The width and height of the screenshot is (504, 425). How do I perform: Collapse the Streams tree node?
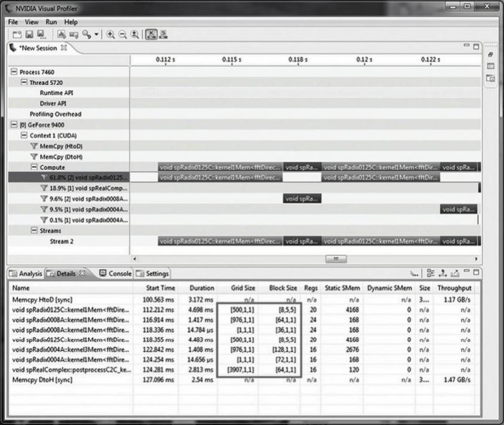tap(34, 230)
